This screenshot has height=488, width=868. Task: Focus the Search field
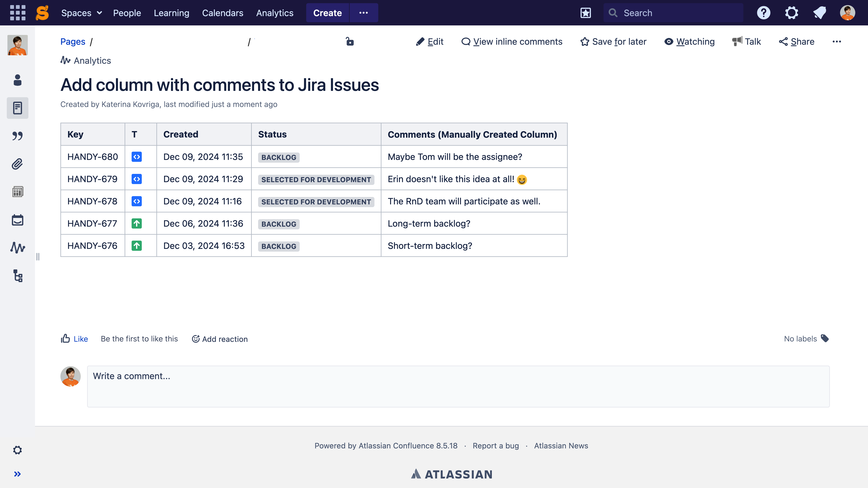pos(673,13)
